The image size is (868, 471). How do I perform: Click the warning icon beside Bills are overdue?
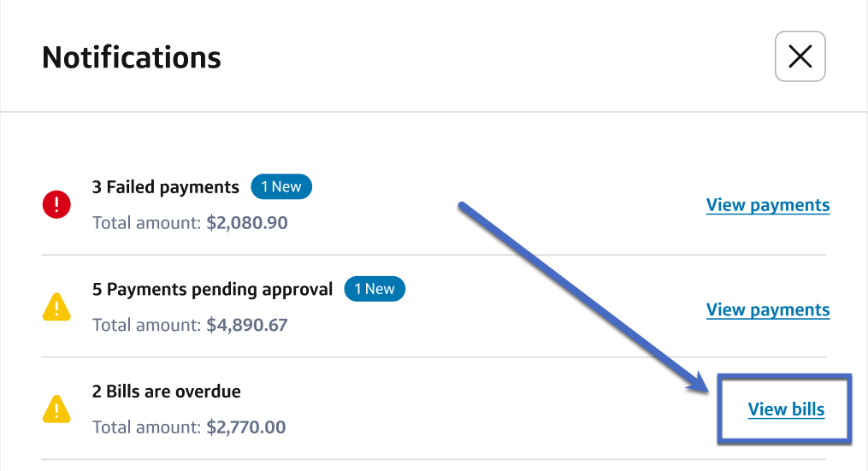[56, 409]
